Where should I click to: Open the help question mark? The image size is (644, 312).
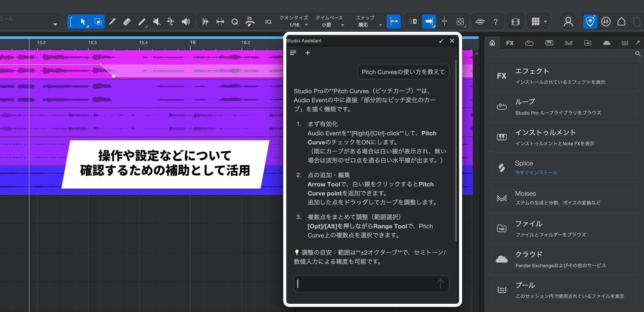(x=496, y=22)
